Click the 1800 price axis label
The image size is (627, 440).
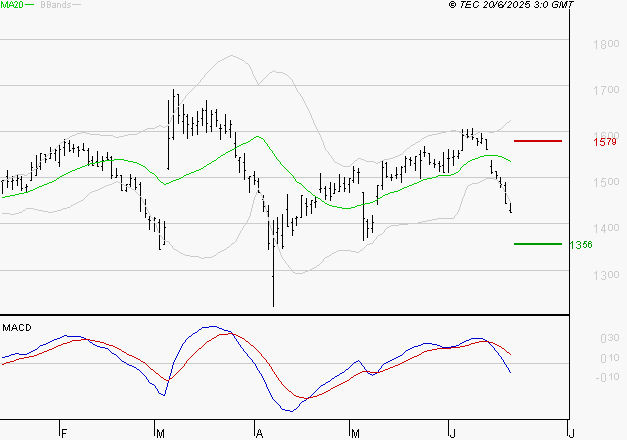[x=606, y=44]
